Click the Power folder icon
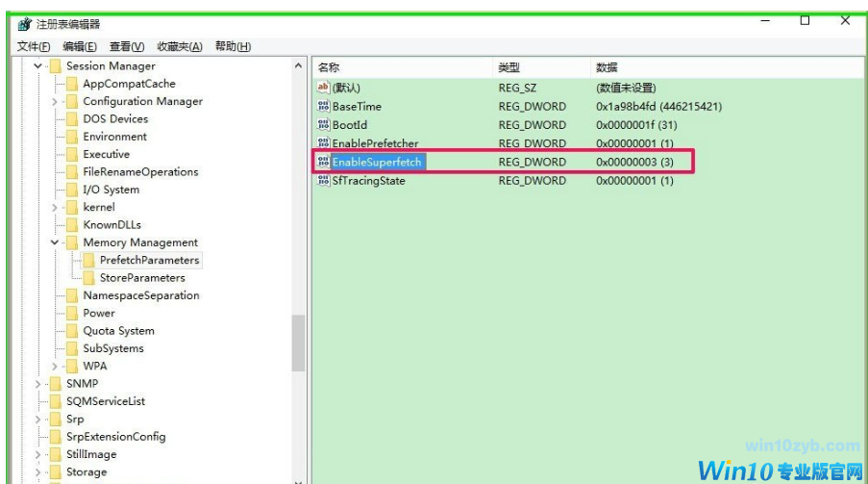This screenshot has width=868, height=484. [72, 314]
